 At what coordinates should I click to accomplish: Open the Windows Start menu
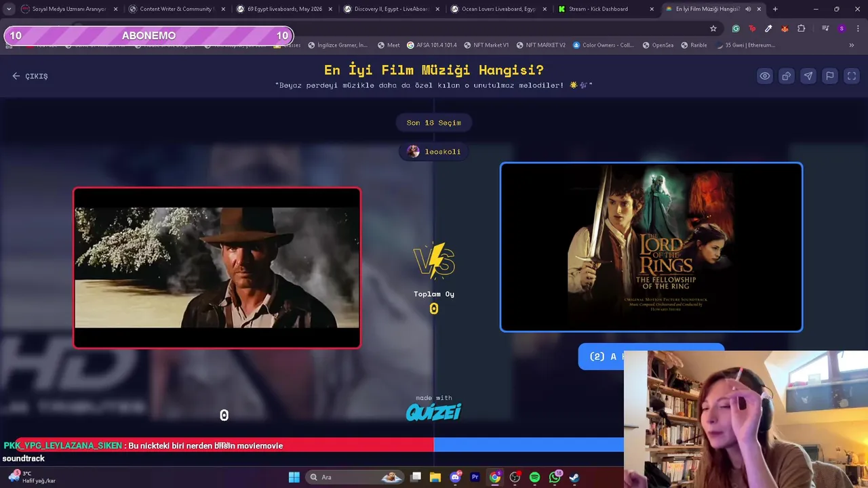(294, 477)
